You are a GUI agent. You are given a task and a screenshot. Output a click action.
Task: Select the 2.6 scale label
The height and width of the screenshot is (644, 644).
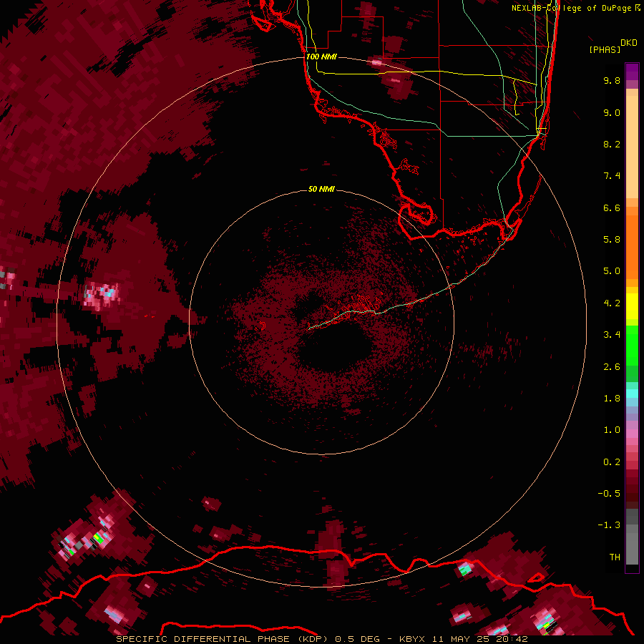pos(612,367)
